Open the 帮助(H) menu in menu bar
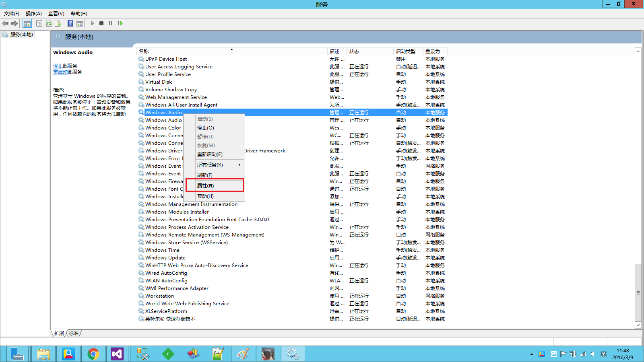 click(x=79, y=14)
